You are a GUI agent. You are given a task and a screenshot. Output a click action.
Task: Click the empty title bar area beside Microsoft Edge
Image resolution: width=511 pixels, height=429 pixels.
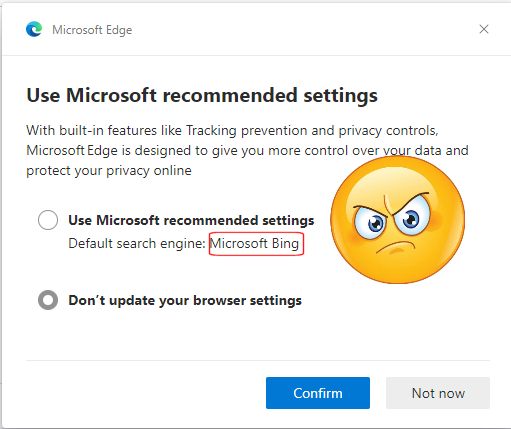coord(300,29)
